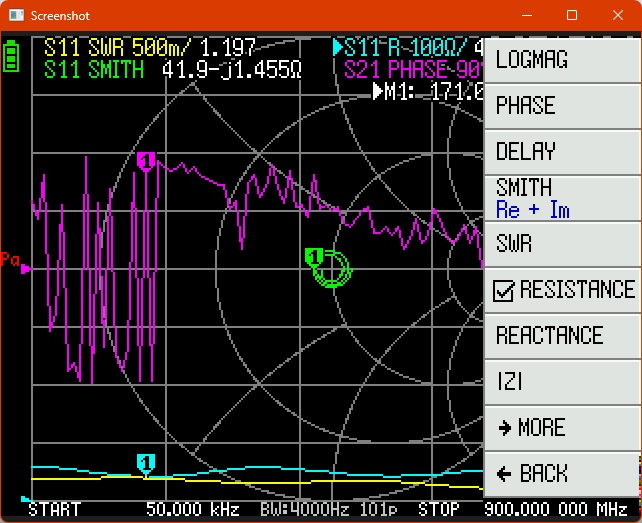Choose LOGMAG format from the menu
642x523 pixels.
561,60
